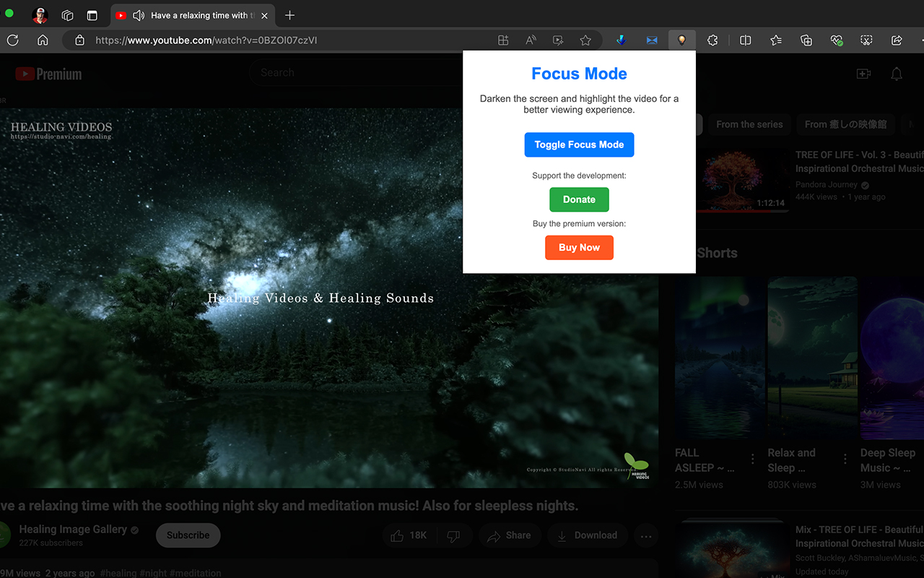Open the blue mail extension icon
Viewport: 924px width, 578px height.
pyautogui.click(x=652, y=40)
